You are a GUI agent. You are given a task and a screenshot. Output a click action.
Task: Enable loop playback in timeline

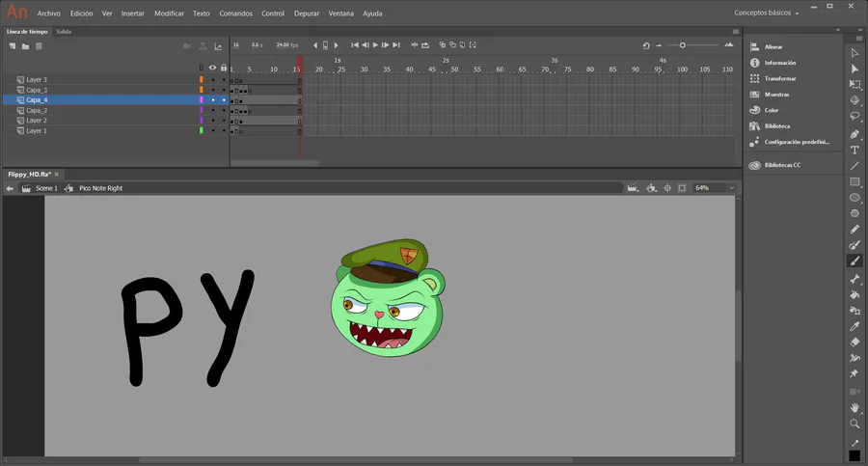[425, 45]
